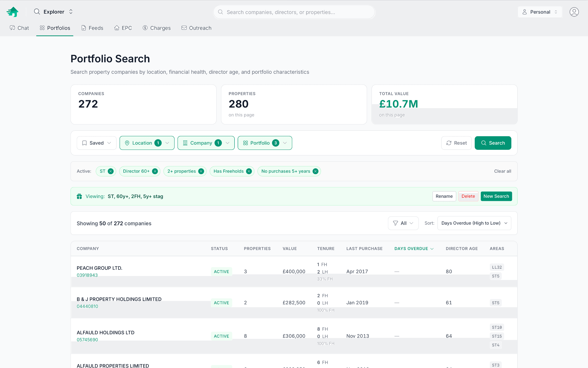Click the green house logo icon

(x=12, y=12)
